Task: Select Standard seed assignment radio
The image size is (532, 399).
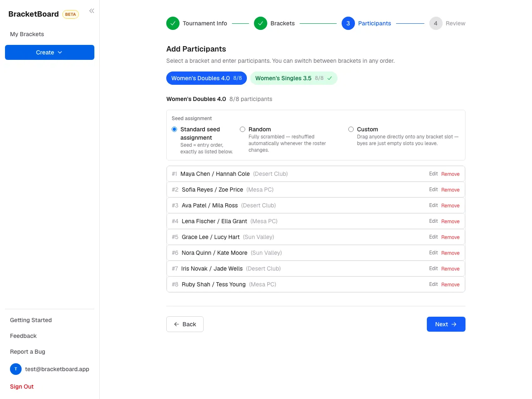Action: (175, 129)
